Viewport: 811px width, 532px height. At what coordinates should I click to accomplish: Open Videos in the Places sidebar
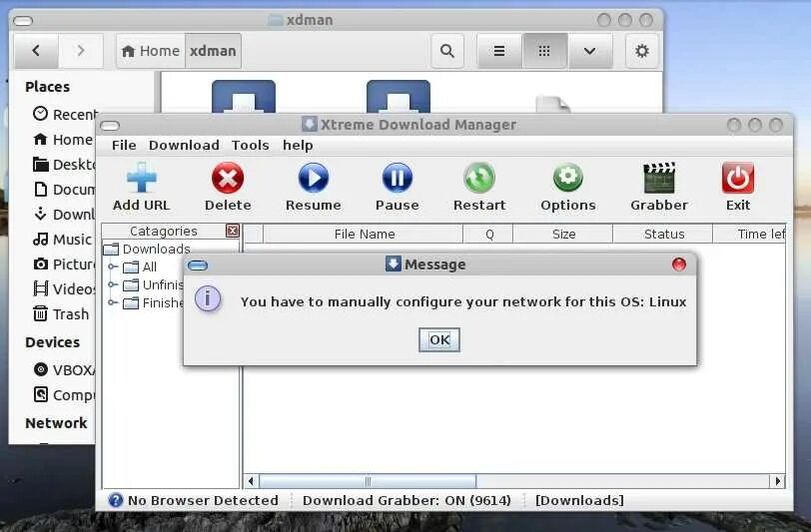[63, 289]
